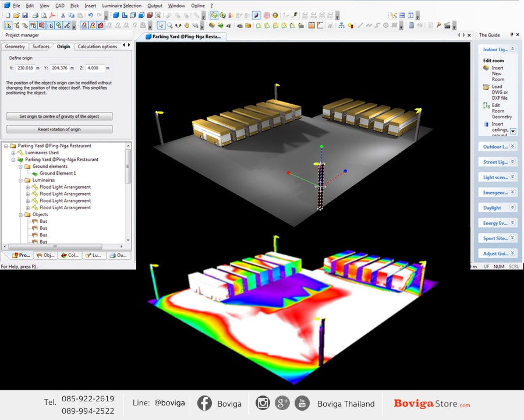The image size is (524, 420).
Task: Switch to the Geometry tab
Action: pos(15,47)
